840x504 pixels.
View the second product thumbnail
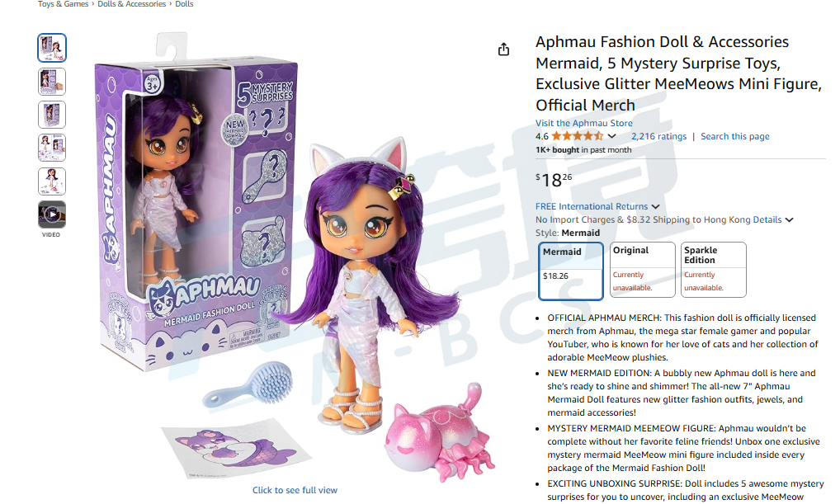52,82
